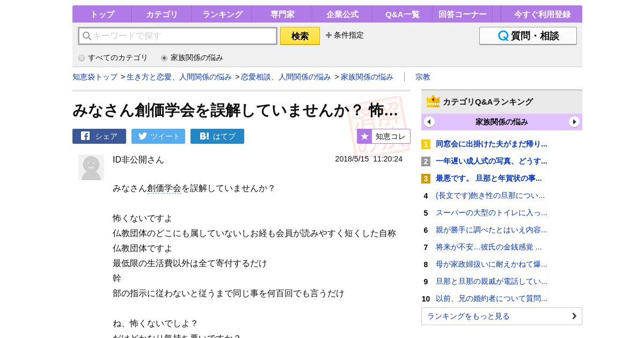Click the gold rank 1 badge

[x=426, y=144]
